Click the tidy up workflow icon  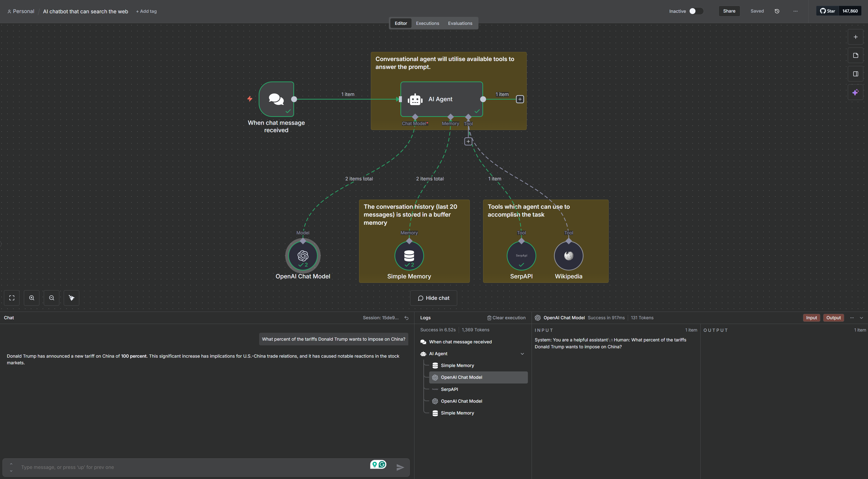pyautogui.click(x=71, y=298)
